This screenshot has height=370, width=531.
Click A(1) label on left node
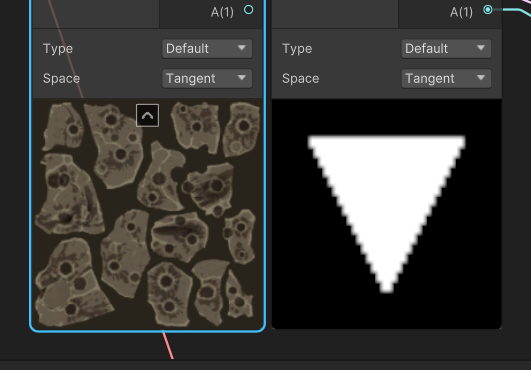click(222, 12)
